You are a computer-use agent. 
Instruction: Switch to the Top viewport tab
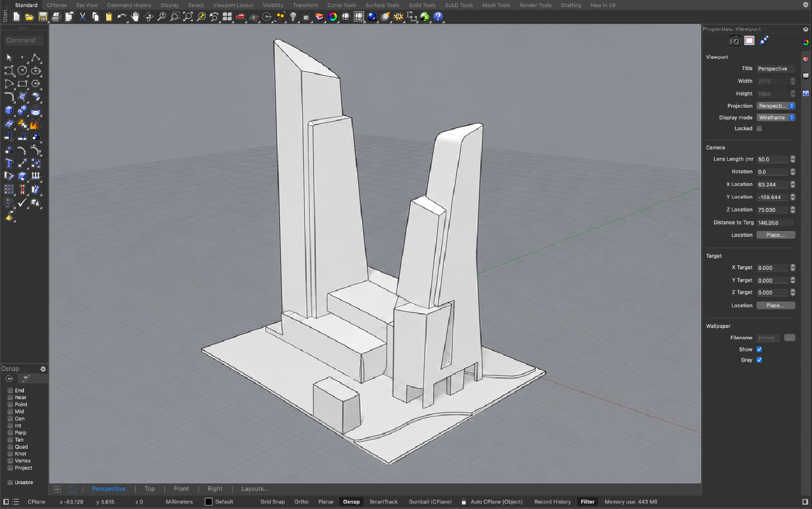point(150,489)
